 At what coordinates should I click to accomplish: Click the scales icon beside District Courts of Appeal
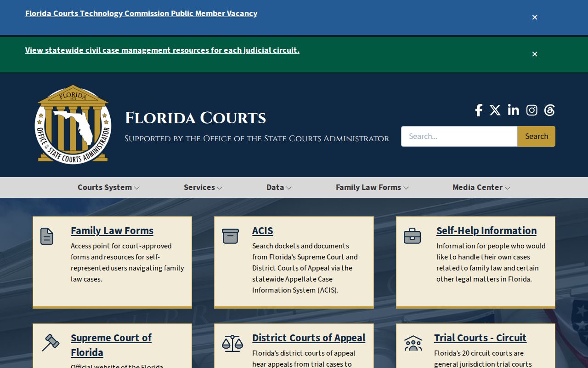[232, 343]
